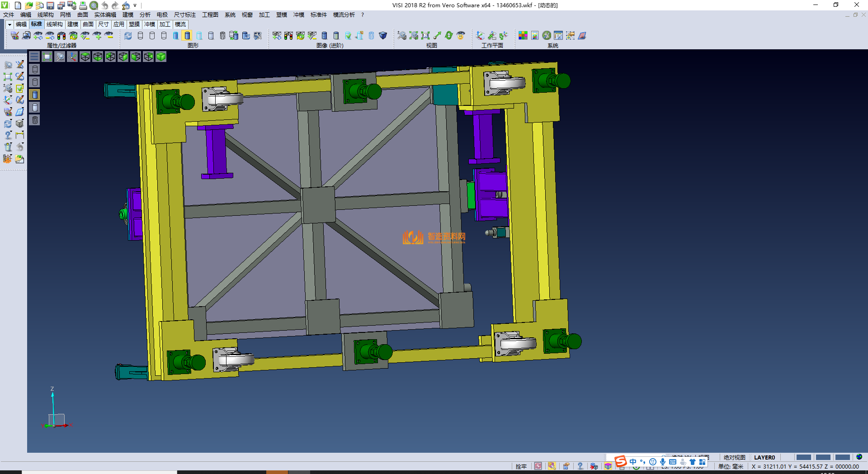Image resolution: width=868 pixels, height=474 pixels.
Task: Click the traffic light filter icon
Action: (61, 35)
